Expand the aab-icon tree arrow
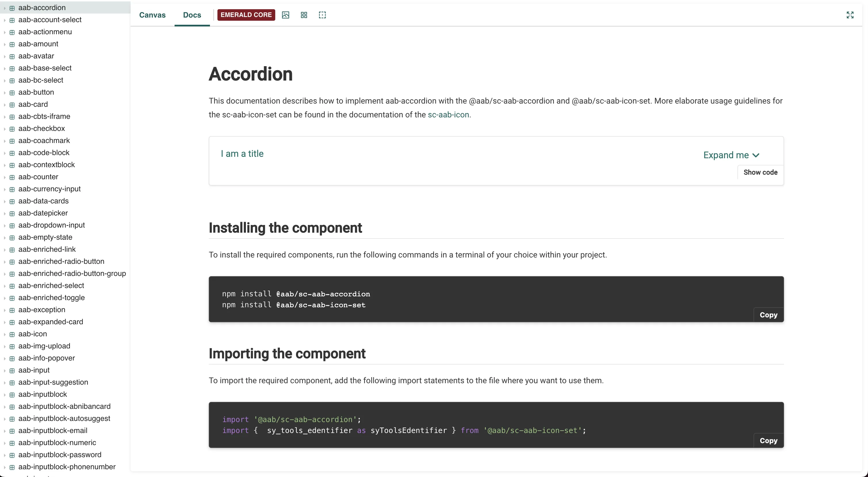 5,334
